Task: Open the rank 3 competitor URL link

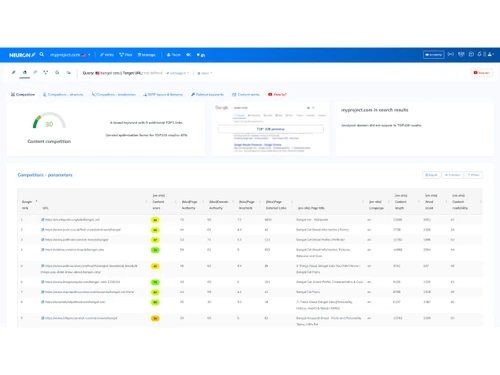Action: coord(77,240)
